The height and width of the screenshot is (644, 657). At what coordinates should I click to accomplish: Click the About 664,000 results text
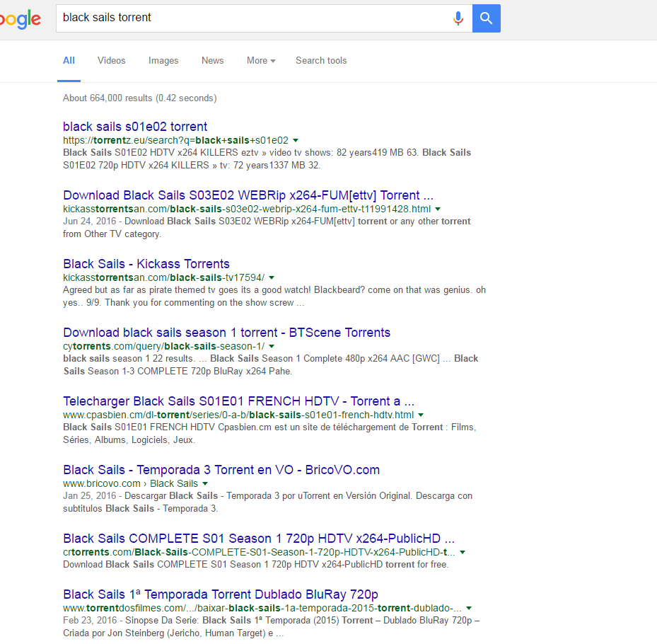[139, 98]
